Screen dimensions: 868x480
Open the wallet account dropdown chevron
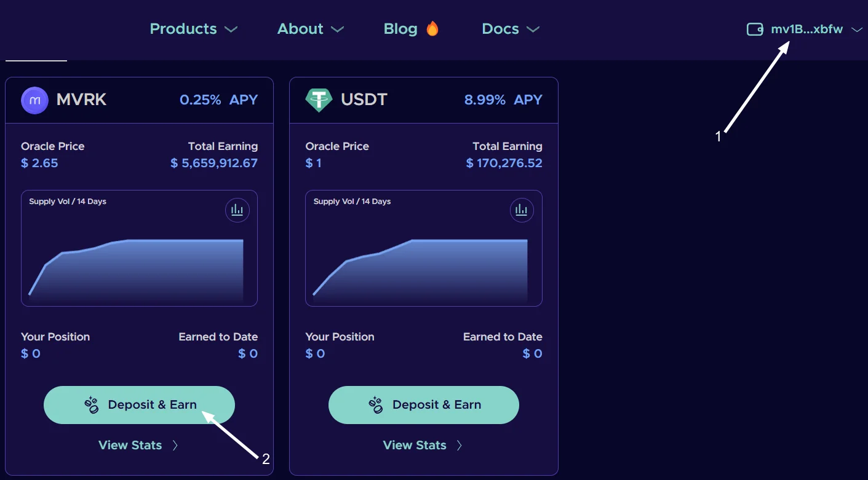857,30
